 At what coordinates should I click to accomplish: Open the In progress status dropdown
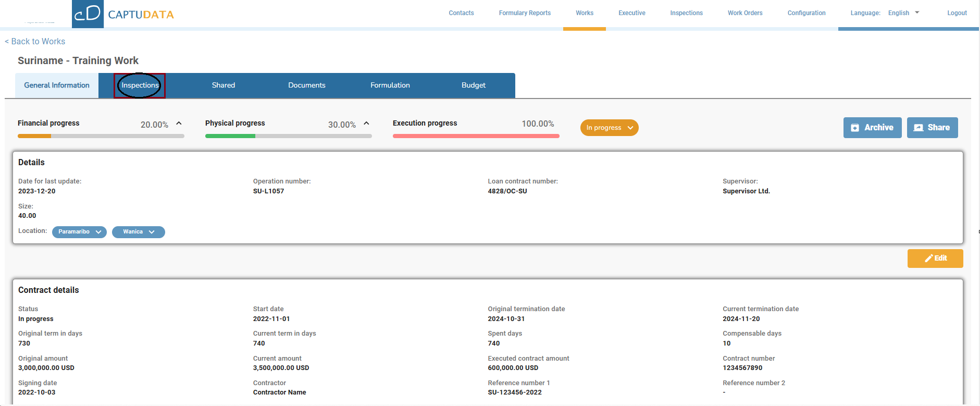(609, 128)
